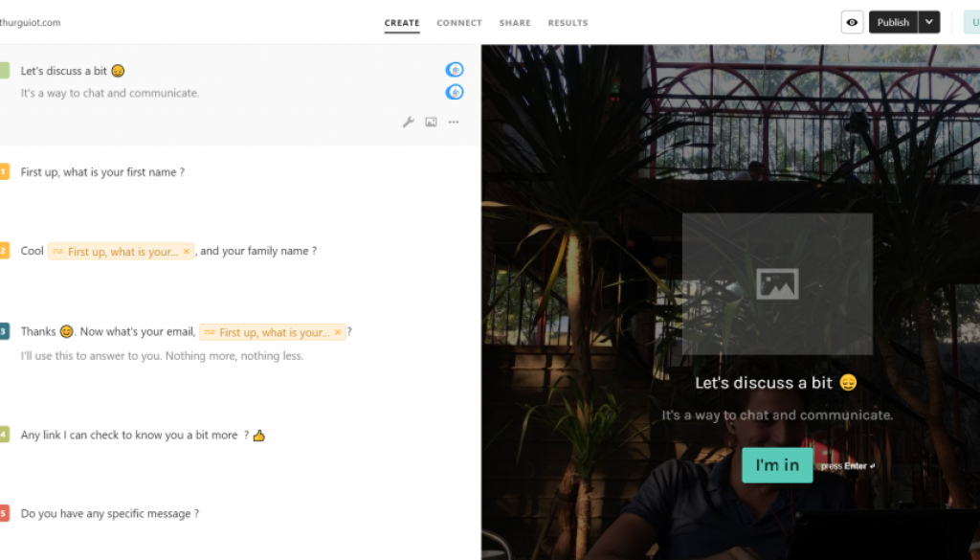The image size is (980, 560).
Task: Edit question 'First up, what is your first name ?'
Action: [102, 172]
